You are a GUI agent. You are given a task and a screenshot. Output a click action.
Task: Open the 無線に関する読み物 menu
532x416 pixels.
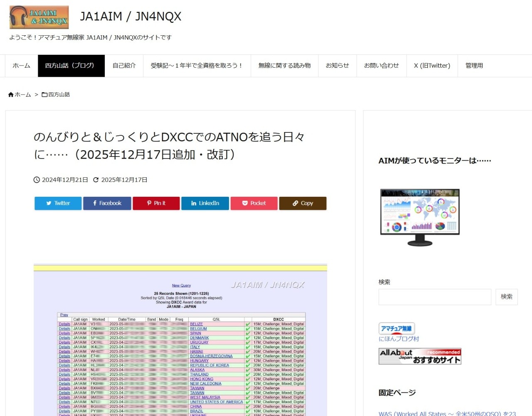pos(284,66)
